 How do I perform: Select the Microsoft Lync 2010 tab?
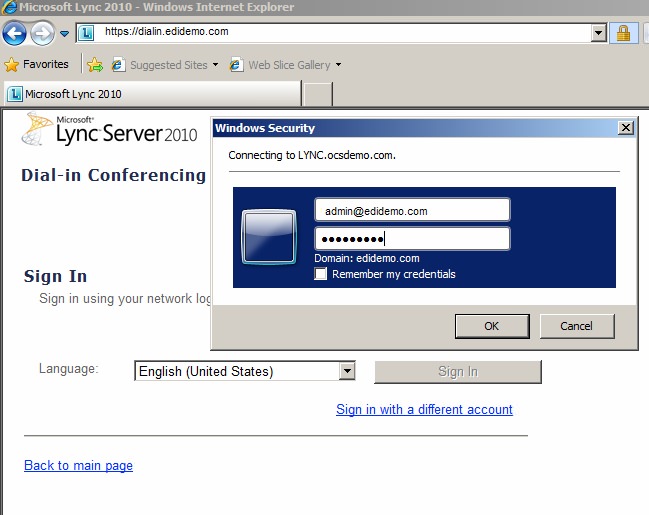tap(153, 94)
